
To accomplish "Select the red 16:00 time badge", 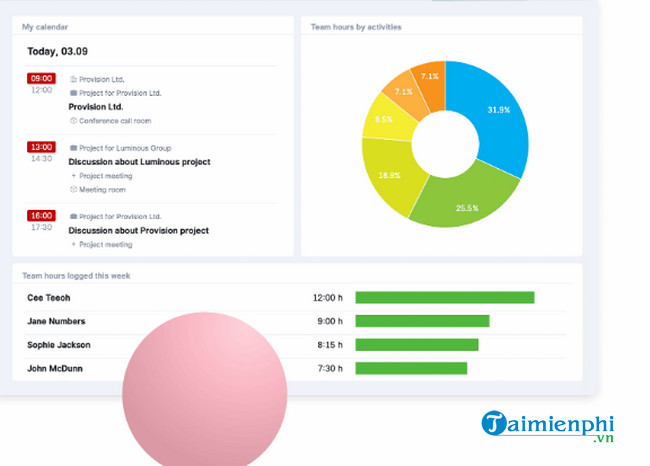I will (41, 216).
